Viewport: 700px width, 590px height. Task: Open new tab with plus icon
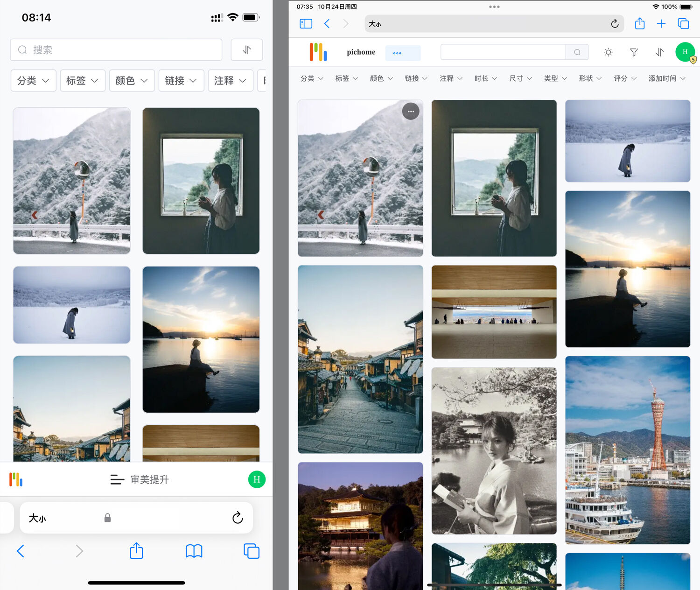point(661,24)
